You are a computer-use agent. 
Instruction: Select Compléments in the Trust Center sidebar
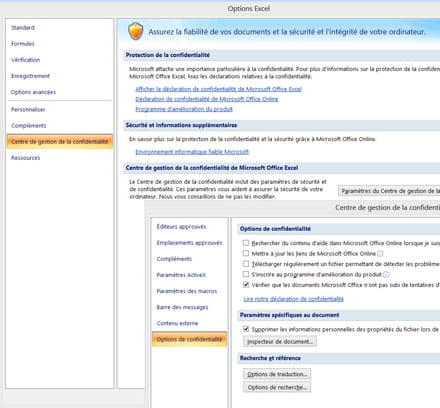174,259
